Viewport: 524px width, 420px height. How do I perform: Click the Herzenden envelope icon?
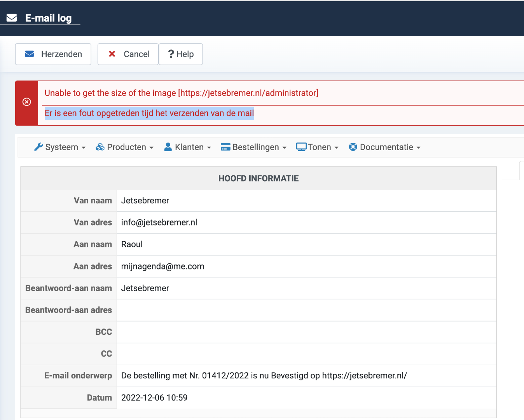pos(30,54)
